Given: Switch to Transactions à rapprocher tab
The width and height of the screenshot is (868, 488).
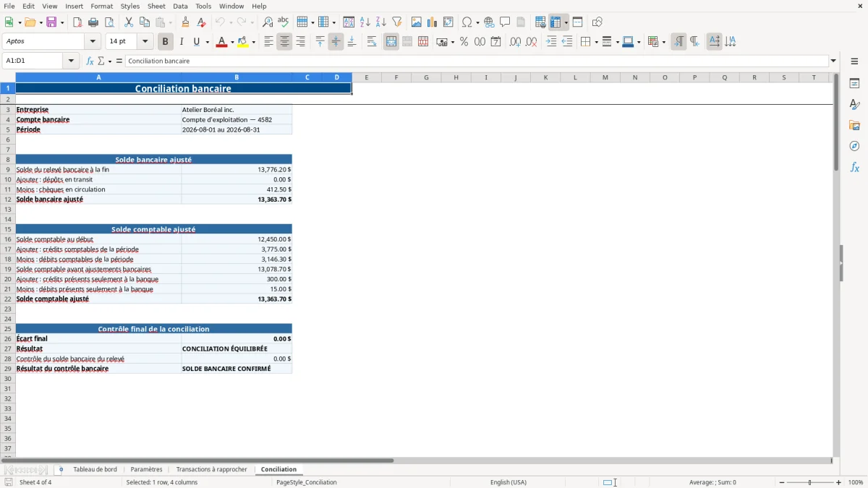Looking at the screenshot, I should tap(211, 470).
